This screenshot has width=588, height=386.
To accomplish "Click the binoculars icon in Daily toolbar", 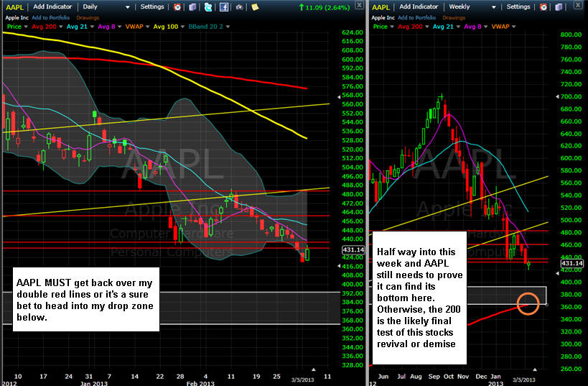I will 239,6.
